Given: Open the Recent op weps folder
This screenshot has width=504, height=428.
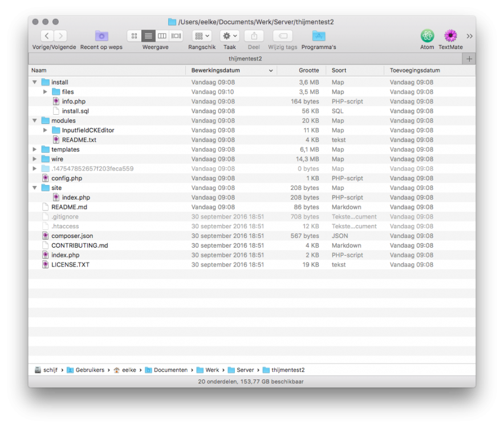Looking at the screenshot, I should click(101, 36).
